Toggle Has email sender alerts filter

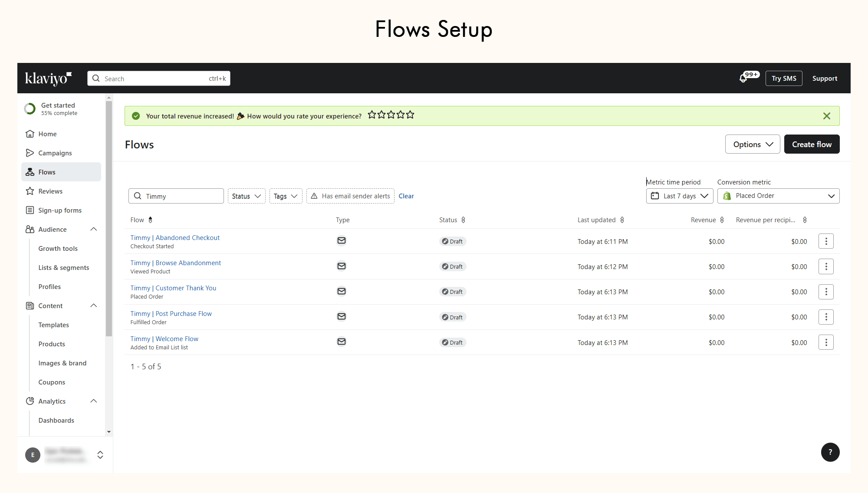[350, 196]
